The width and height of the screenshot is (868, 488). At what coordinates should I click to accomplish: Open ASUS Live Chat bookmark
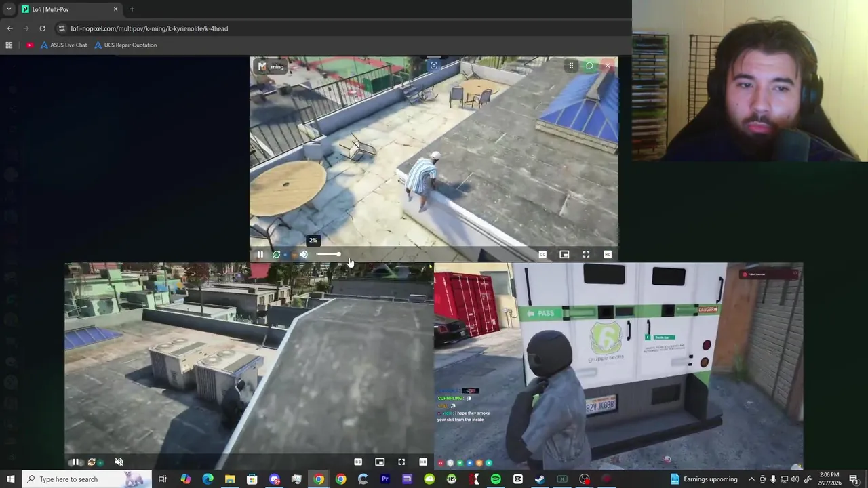tap(64, 45)
